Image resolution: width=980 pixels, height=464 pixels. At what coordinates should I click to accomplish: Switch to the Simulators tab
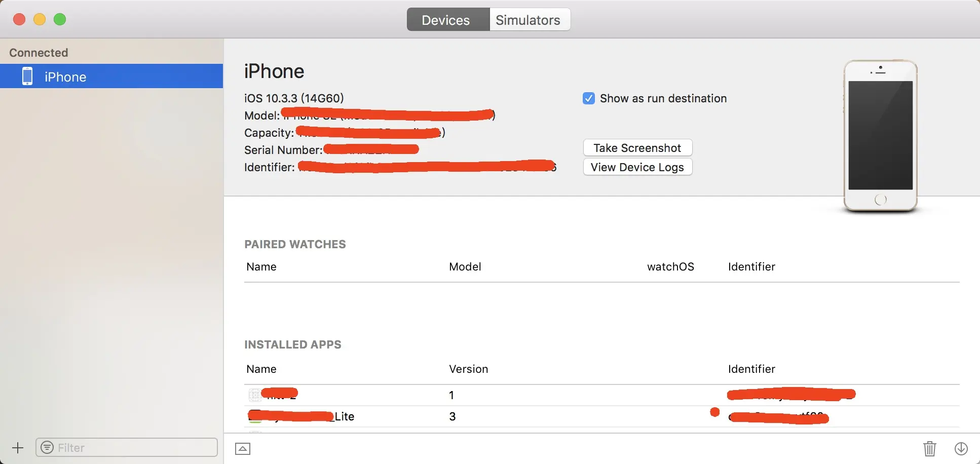click(x=530, y=20)
